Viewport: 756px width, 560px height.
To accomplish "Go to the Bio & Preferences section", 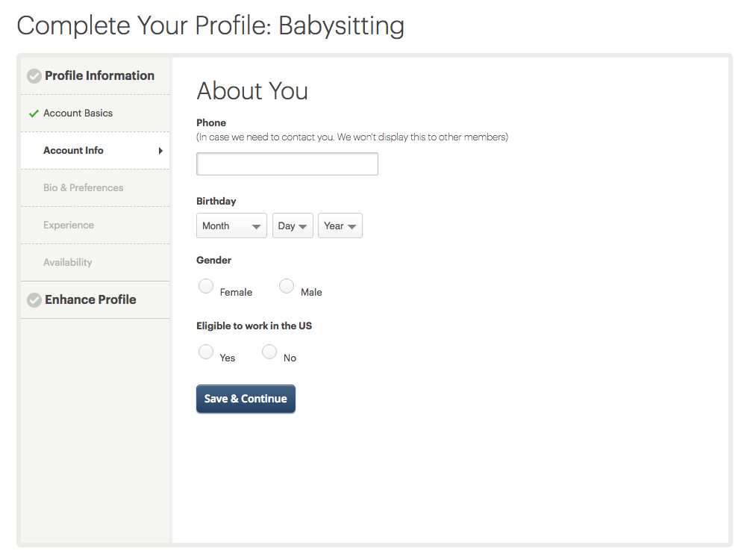I will pyautogui.click(x=83, y=188).
